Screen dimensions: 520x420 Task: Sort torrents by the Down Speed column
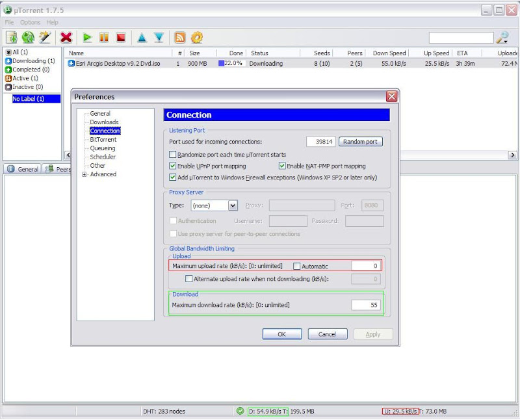coord(388,53)
